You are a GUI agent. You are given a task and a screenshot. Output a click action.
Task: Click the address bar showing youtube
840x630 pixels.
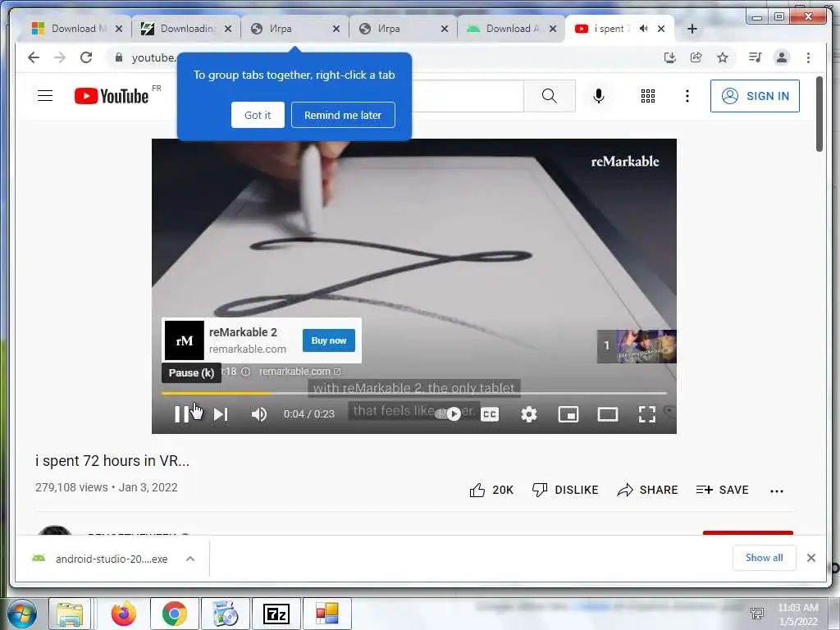[153, 57]
